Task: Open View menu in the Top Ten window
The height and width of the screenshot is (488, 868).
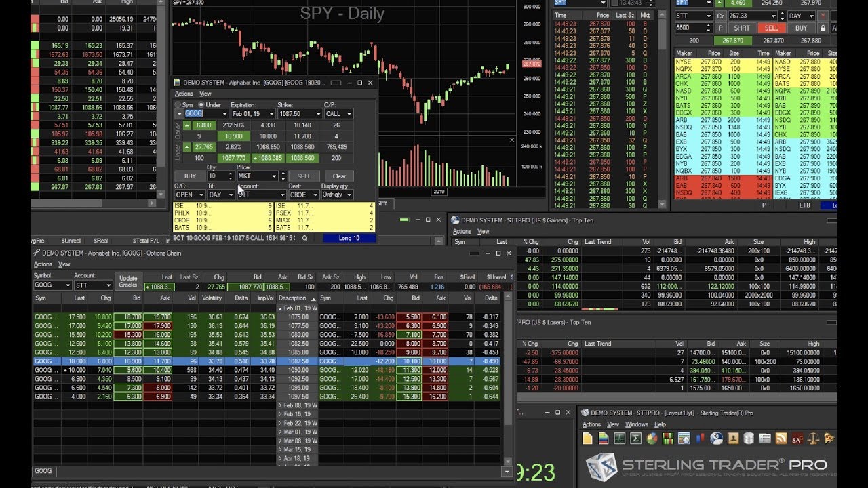Action: [484, 231]
